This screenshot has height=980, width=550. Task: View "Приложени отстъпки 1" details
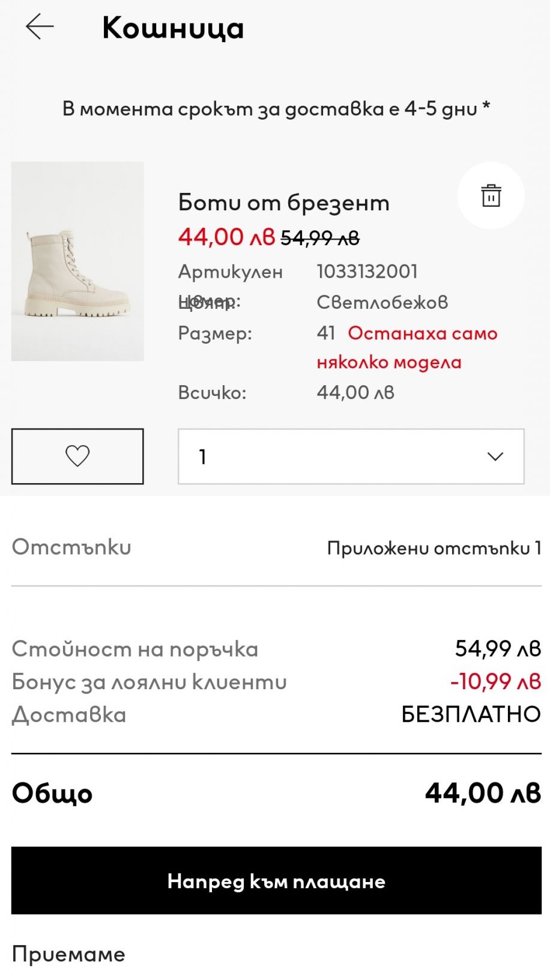click(x=434, y=548)
